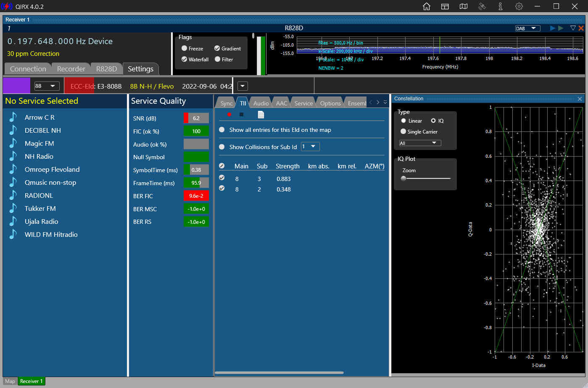
Task: Open the window layout icon in title bar
Action: point(445,6)
